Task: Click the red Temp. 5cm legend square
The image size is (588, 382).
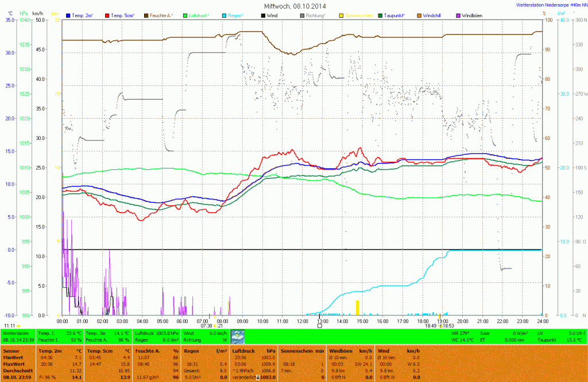Action: point(107,14)
